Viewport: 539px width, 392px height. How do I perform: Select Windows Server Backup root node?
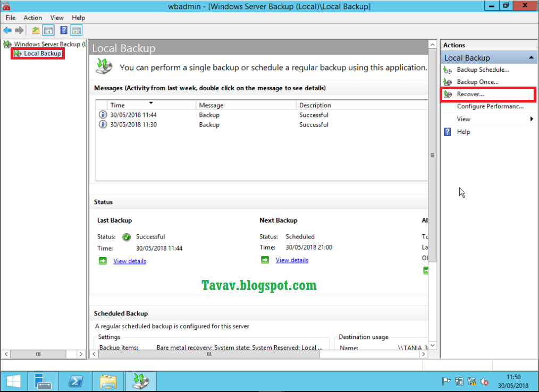pyautogui.click(x=45, y=44)
